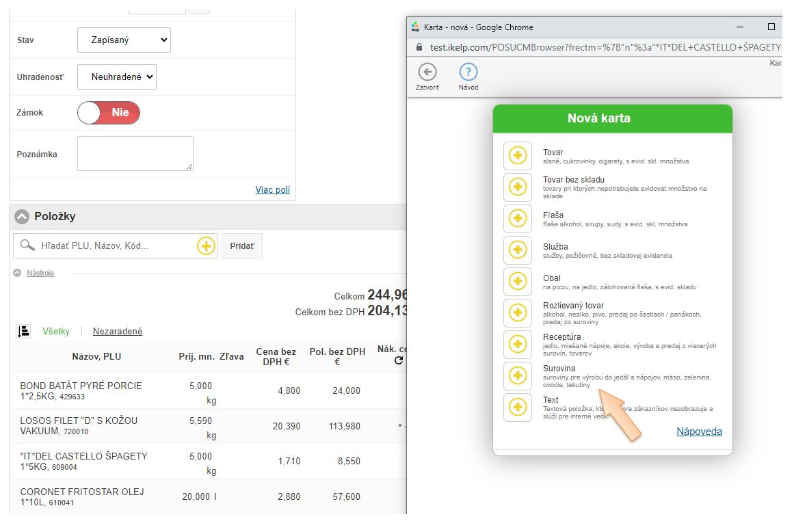807x532 pixels.
Task: Switch to the Nezaradené filter tab
Action: 118,332
